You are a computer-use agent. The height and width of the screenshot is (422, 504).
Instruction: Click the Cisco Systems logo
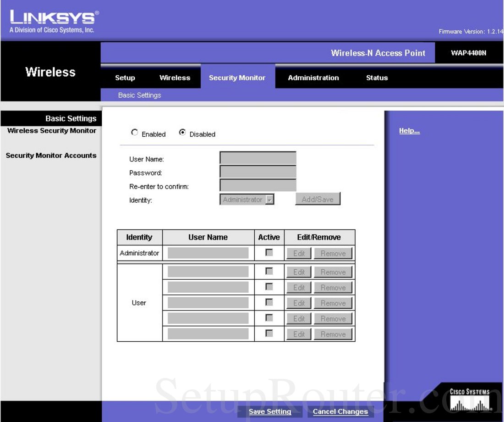469,400
